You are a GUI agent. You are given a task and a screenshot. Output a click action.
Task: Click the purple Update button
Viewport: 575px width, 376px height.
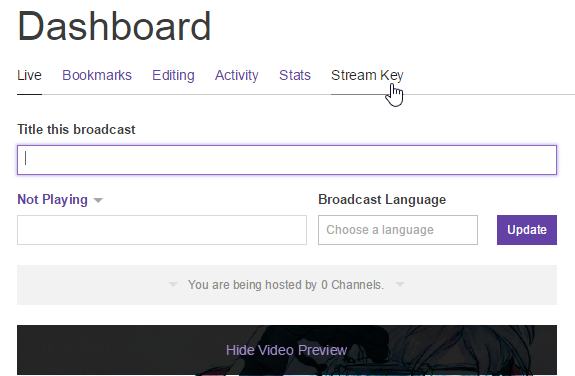tap(527, 230)
